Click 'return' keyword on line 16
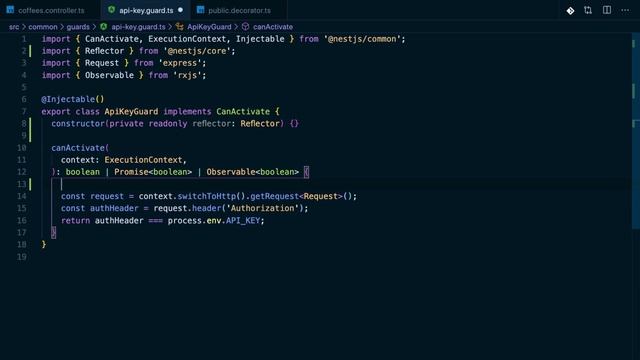640x360 pixels. (76, 221)
